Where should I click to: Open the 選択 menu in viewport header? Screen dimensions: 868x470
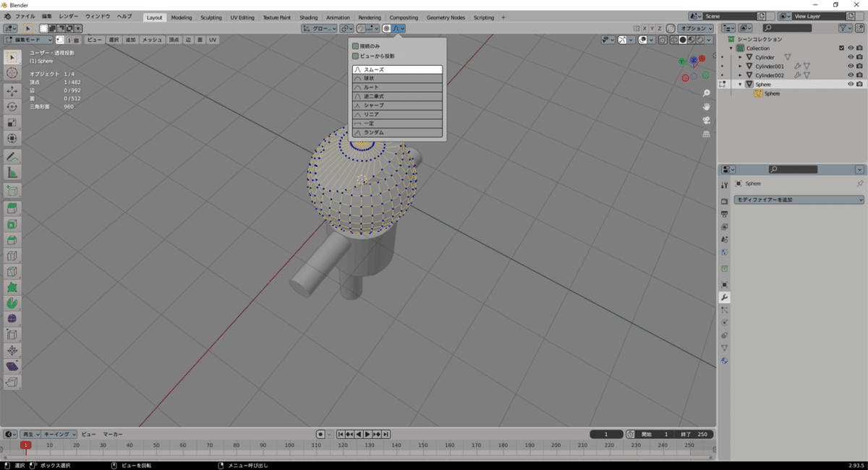(114, 40)
